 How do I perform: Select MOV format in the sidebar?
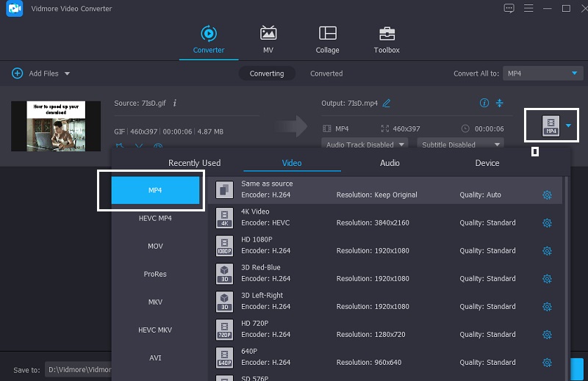pos(155,246)
